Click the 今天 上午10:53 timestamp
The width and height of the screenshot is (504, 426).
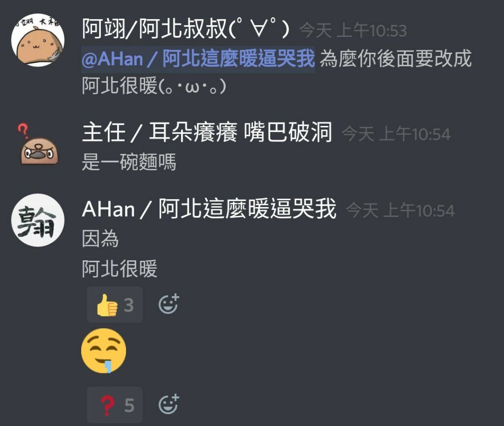coord(353,31)
